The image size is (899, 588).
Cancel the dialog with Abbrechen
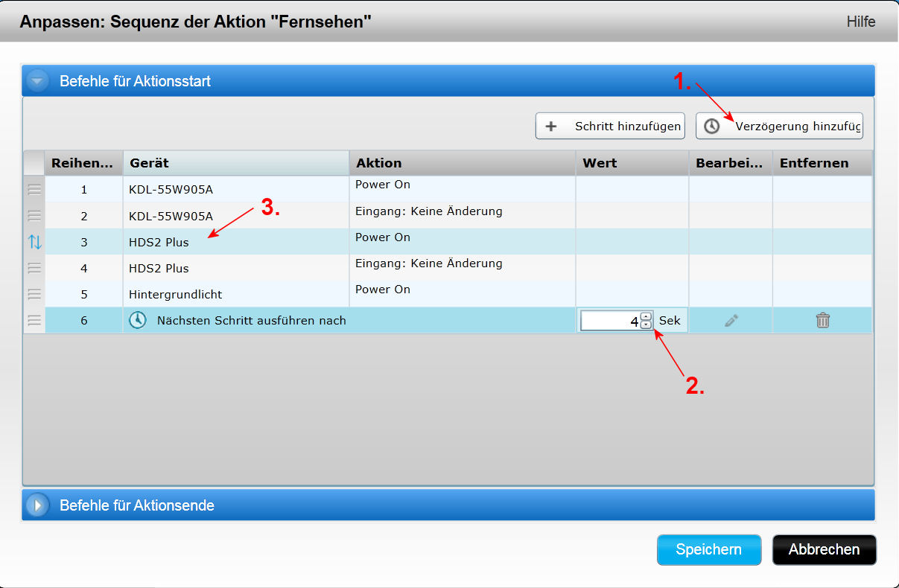(x=824, y=550)
